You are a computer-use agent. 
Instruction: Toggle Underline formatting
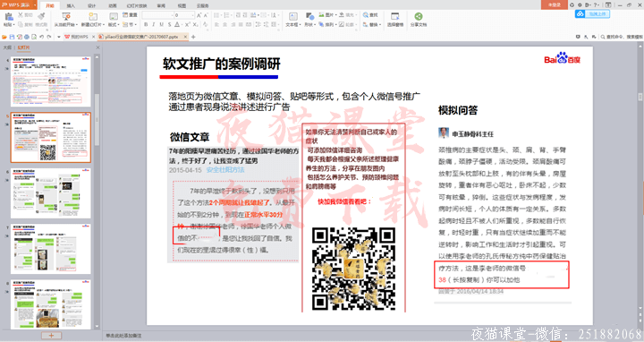click(x=161, y=25)
